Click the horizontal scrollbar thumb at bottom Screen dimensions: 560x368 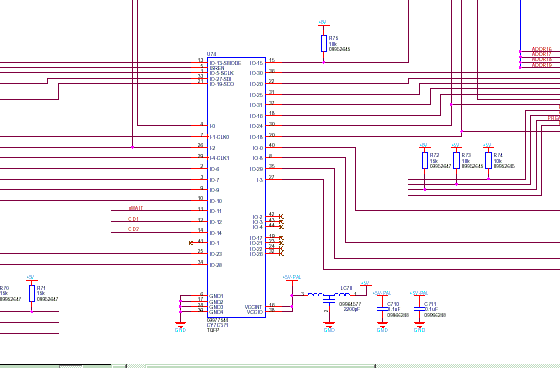pyautogui.click(x=261, y=366)
